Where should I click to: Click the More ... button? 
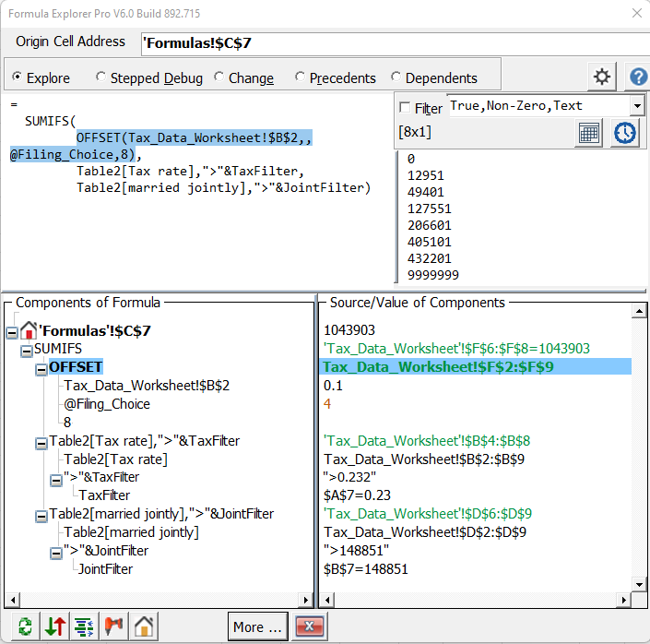click(x=257, y=626)
